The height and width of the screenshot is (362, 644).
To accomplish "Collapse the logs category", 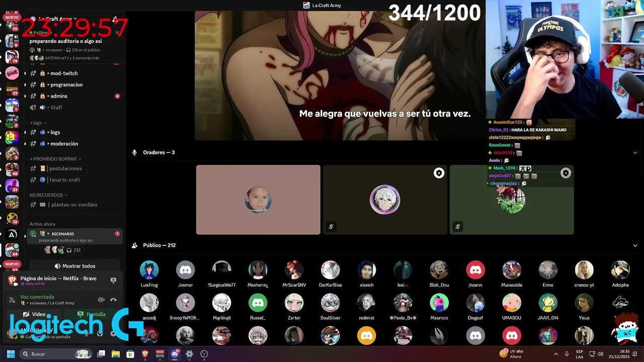I will coord(38,123).
